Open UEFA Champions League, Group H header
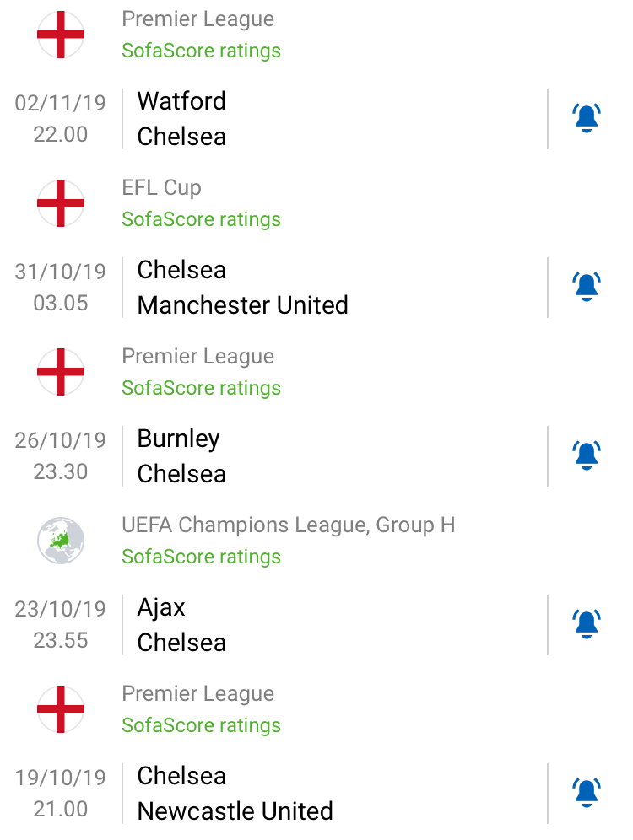Viewport: 633px width, 840px height. coord(288,525)
